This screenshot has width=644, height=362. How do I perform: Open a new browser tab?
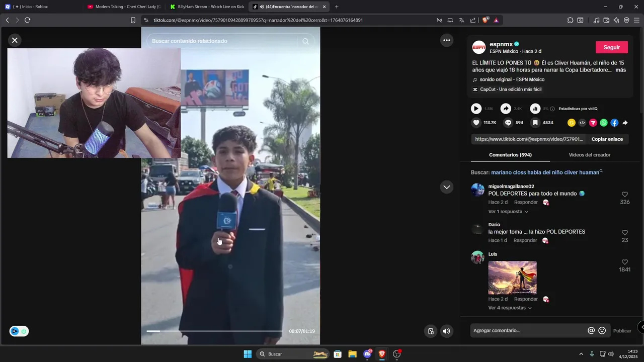pyautogui.click(x=337, y=7)
